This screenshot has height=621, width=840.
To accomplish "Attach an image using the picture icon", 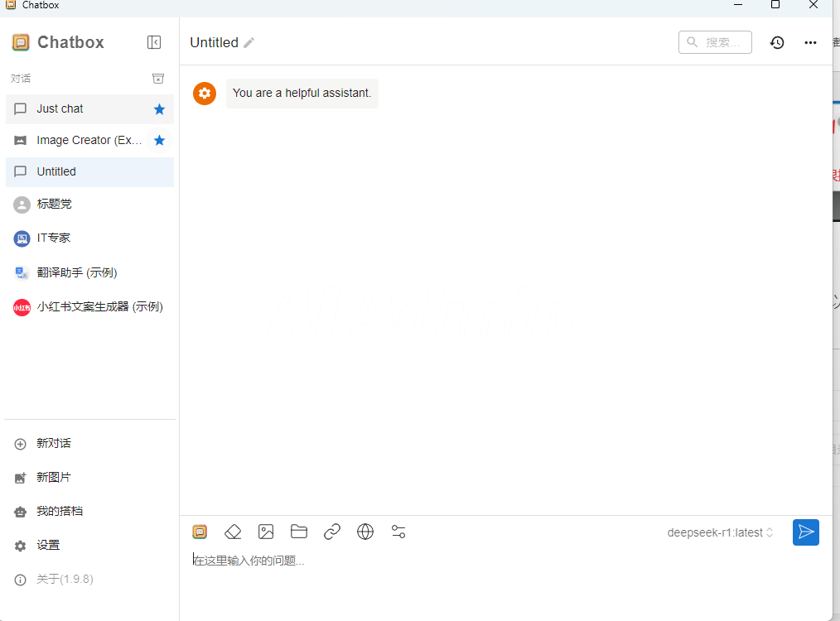I will click(x=266, y=532).
